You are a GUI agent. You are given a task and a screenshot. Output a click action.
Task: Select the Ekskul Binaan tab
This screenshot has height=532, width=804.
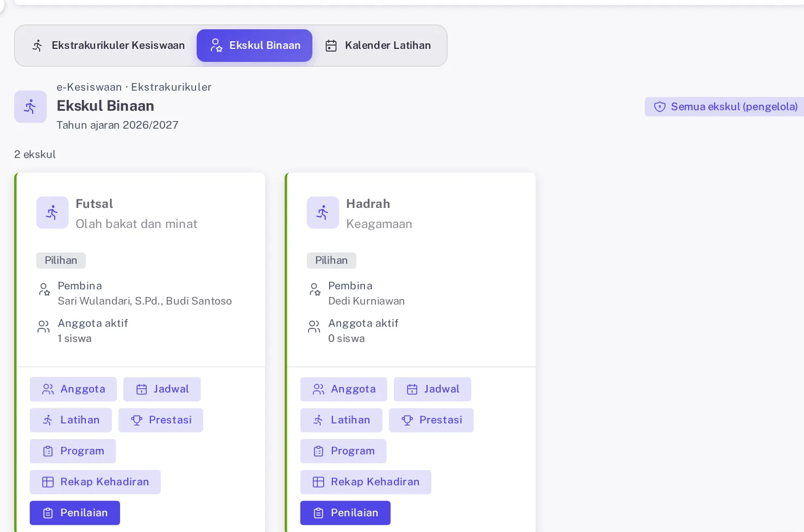pos(254,46)
